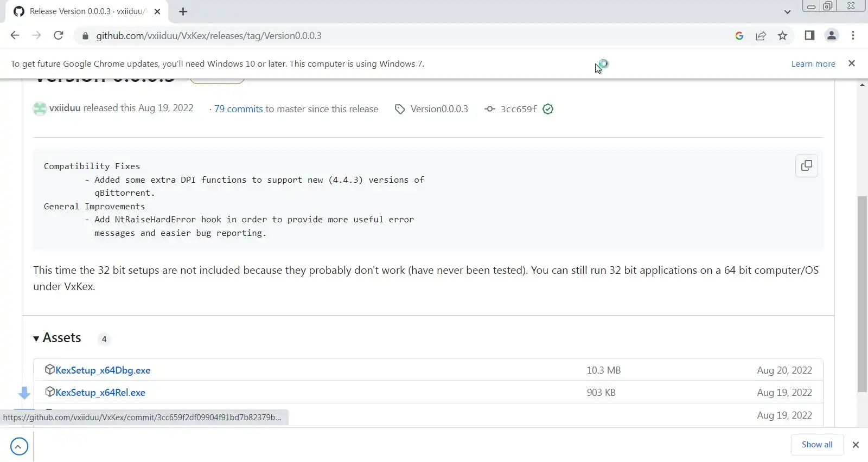View site information lock icon
Image resolution: width=868 pixels, height=462 pixels.
(x=85, y=36)
